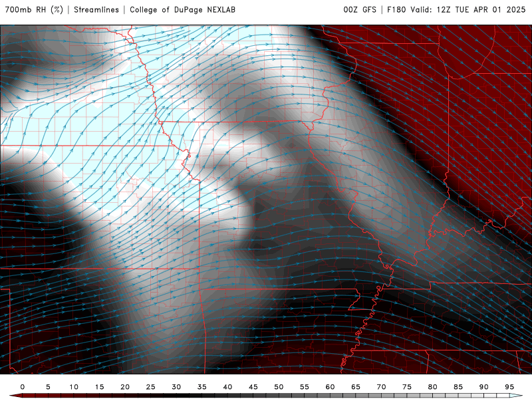Image resolution: width=532 pixels, height=399 pixels.
Task: Click the '700mb RH (%)' title text
Action: [35, 9]
